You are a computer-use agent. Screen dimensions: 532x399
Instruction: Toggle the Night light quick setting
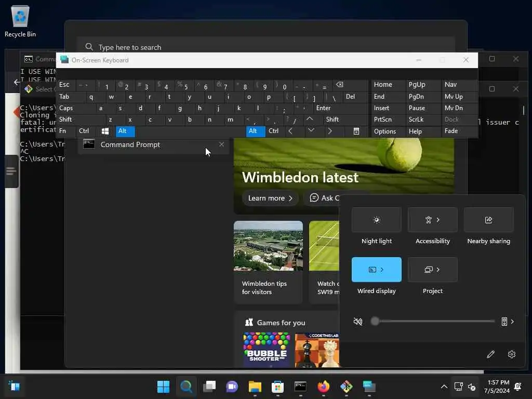click(x=377, y=220)
